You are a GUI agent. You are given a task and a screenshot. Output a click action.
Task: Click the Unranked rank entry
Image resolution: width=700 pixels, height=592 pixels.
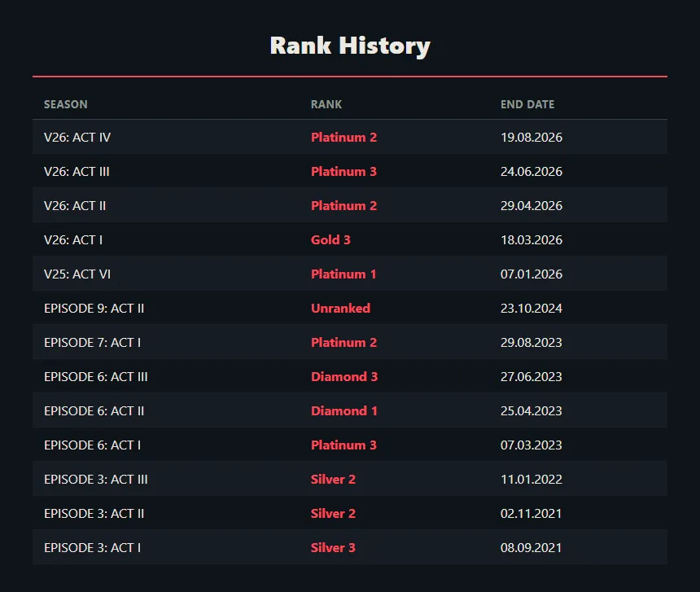[x=340, y=309]
